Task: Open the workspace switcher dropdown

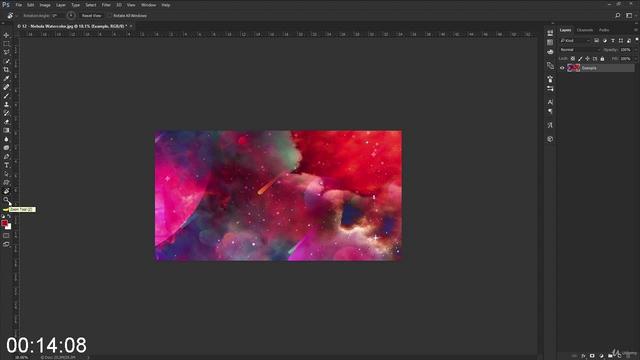Action: coord(630,16)
